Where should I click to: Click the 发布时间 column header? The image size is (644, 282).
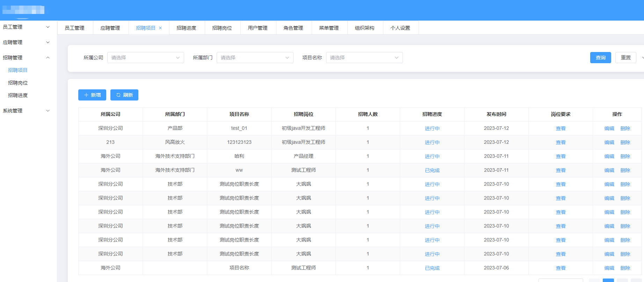coord(497,114)
